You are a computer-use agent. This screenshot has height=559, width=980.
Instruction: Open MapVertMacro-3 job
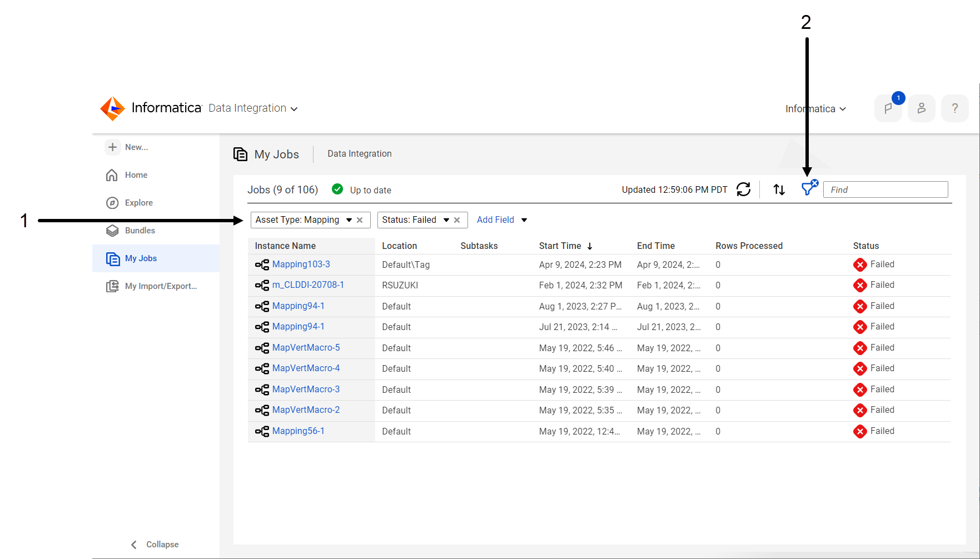[x=306, y=390]
